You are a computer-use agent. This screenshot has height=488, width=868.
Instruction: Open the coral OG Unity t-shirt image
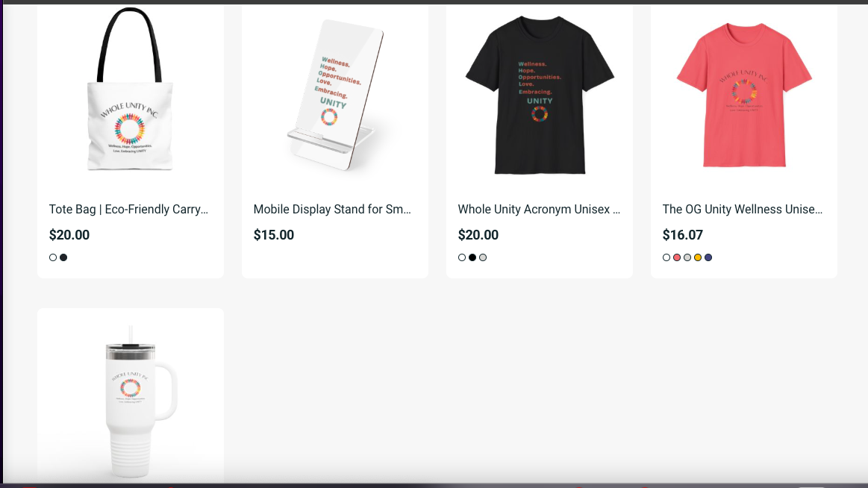click(744, 93)
